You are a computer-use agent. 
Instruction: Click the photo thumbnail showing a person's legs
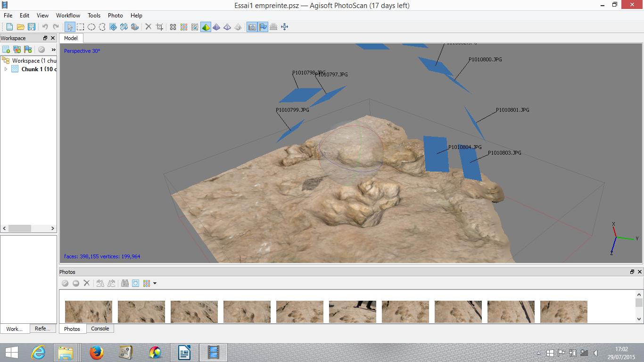tap(353, 312)
